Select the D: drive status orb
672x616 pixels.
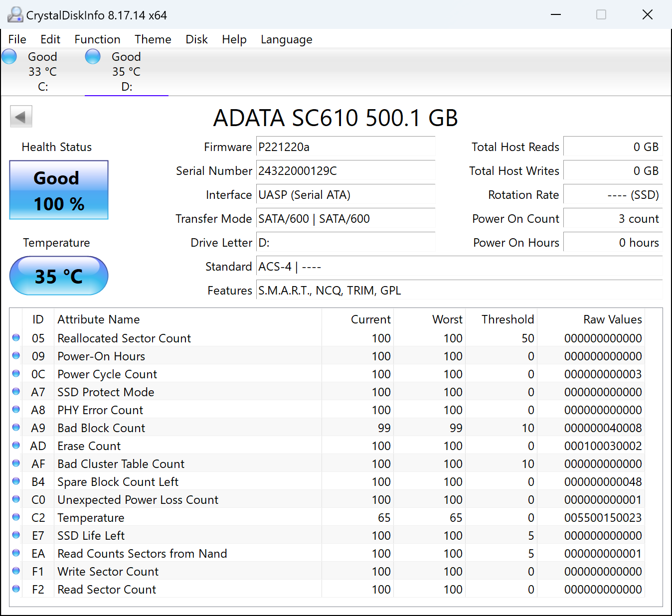click(93, 57)
